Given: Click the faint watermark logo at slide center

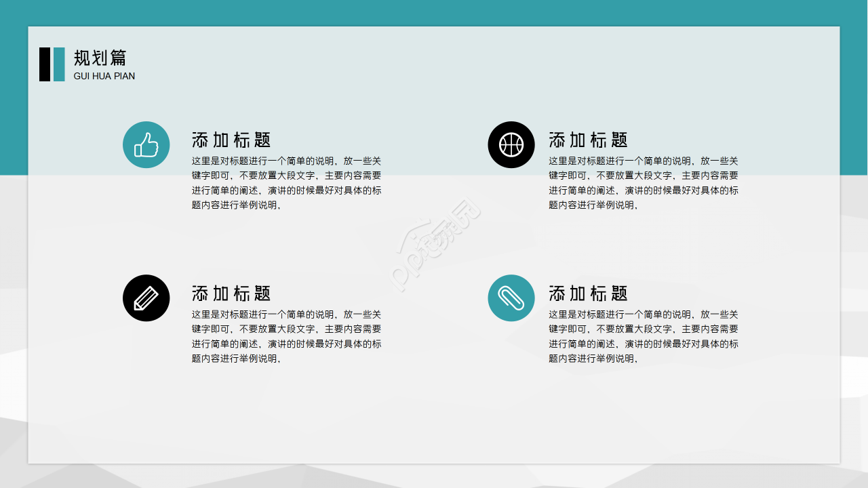Looking at the screenshot, I should [x=435, y=245].
